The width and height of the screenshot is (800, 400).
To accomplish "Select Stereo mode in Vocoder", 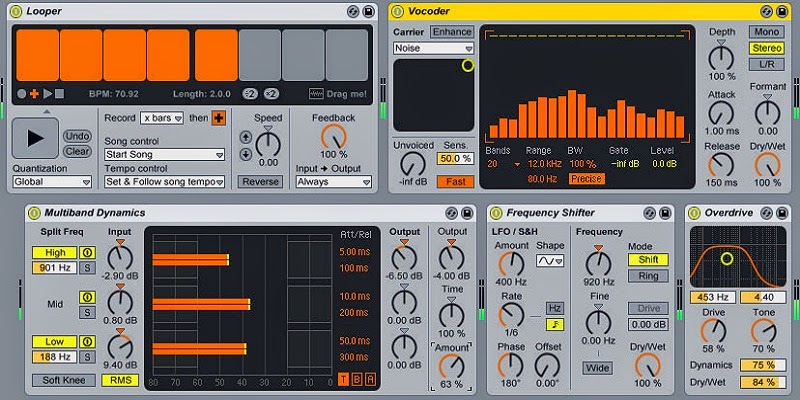I will (x=766, y=48).
